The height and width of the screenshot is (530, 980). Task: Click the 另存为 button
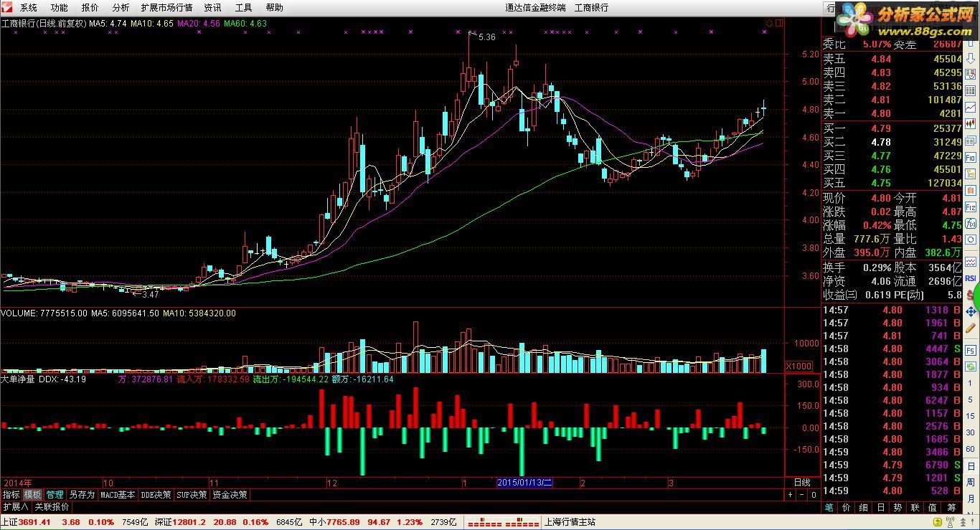click(82, 495)
